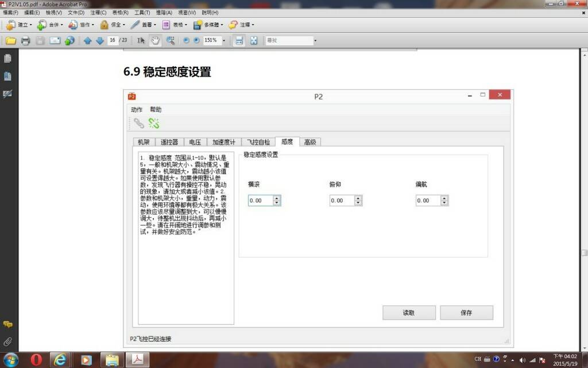Click the page number field showing 16
Viewport: 588px width, 368px height.
(113, 40)
